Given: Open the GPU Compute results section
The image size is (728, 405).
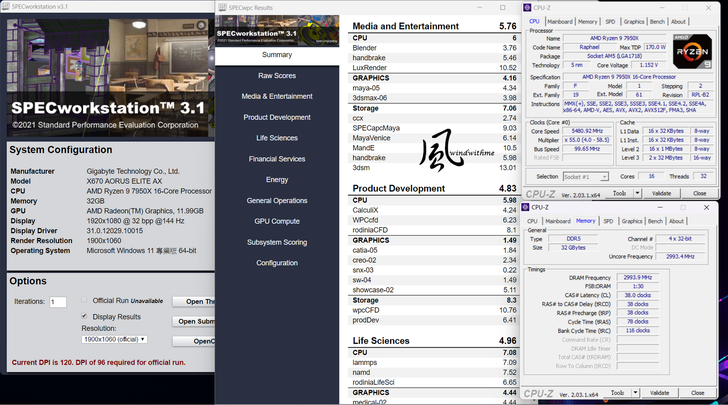Looking at the screenshot, I should (277, 221).
